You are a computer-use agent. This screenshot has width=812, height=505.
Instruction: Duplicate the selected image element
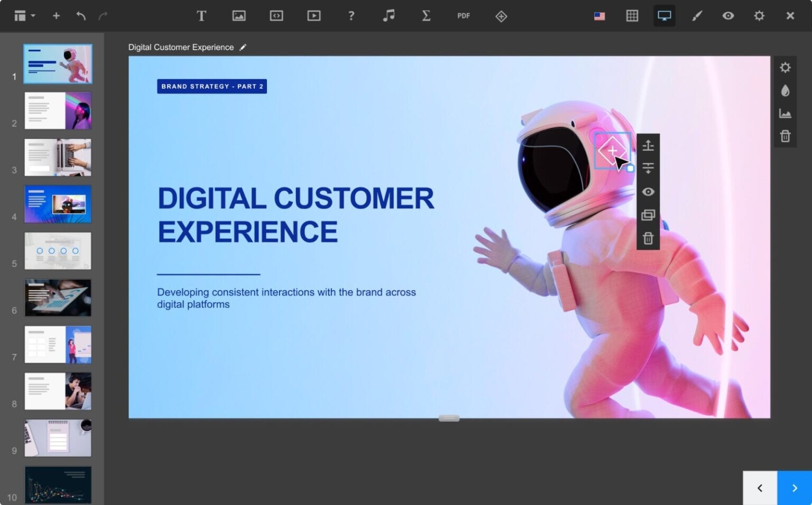click(x=648, y=215)
